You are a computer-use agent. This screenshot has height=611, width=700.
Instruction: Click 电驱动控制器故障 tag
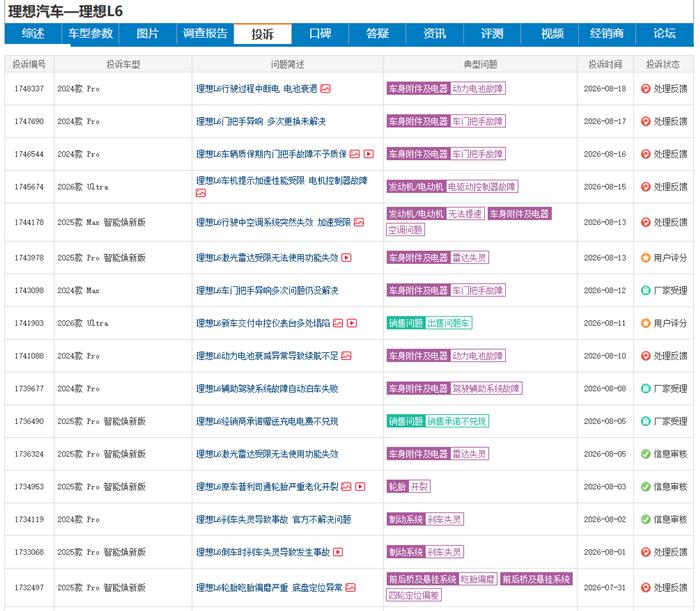tap(482, 187)
